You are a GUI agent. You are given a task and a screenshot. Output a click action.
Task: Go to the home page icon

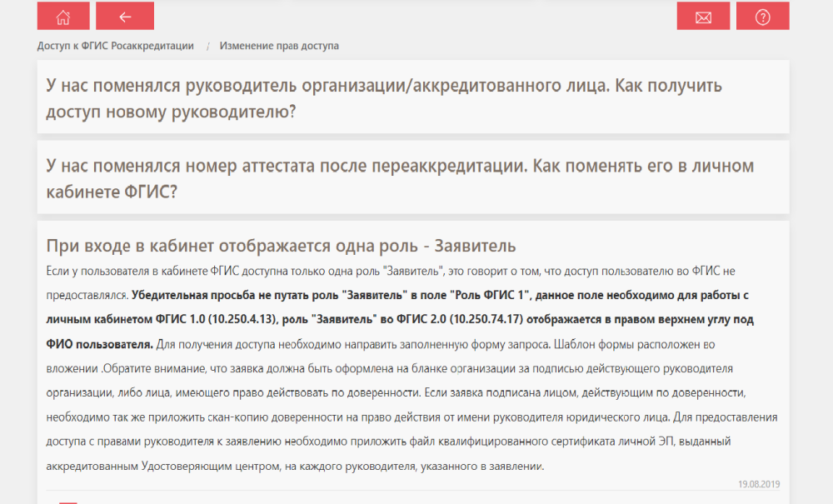(63, 17)
